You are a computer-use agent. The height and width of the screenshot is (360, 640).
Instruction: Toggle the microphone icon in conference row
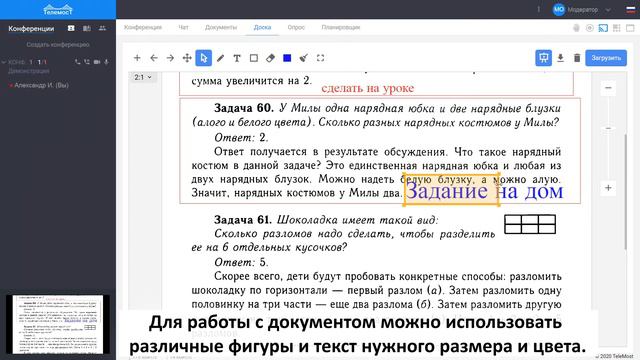(x=107, y=62)
